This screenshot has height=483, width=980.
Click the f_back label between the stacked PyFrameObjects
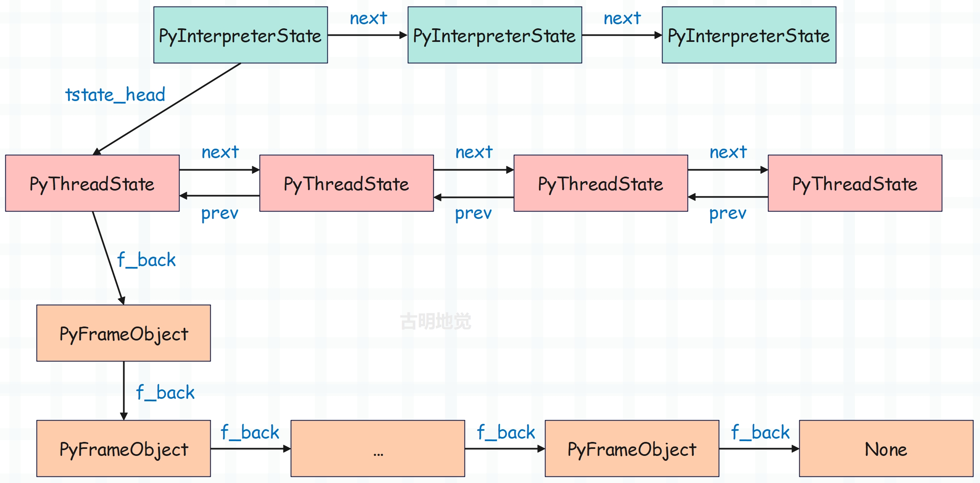[x=166, y=393]
